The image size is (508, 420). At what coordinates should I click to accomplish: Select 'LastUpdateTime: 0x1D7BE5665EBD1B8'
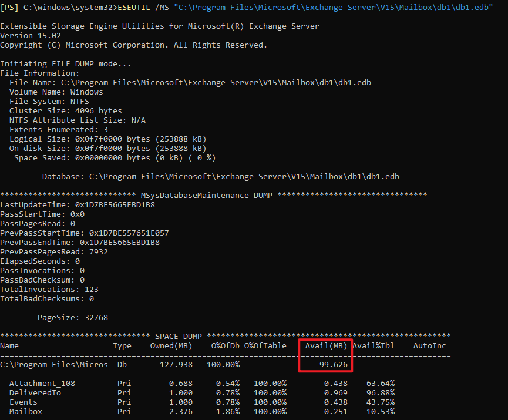(x=78, y=205)
